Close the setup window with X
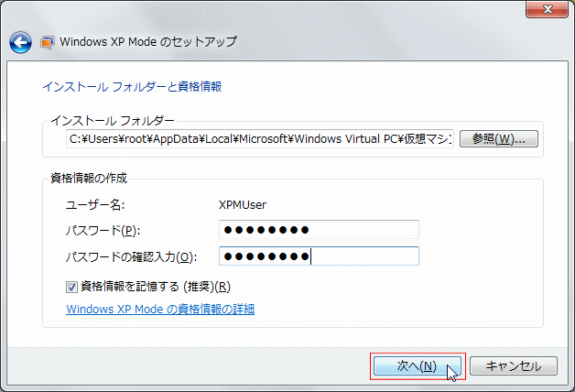This screenshot has height=392, width=575. coord(548,9)
